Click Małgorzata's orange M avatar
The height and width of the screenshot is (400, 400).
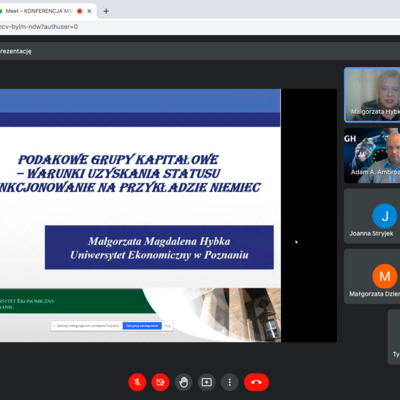point(385,276)
